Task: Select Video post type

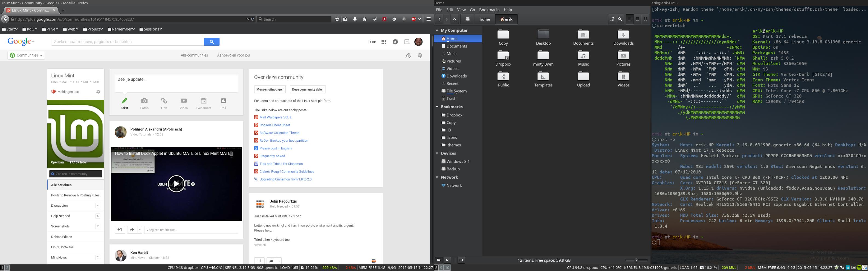Action: click(x=184, y=103)
